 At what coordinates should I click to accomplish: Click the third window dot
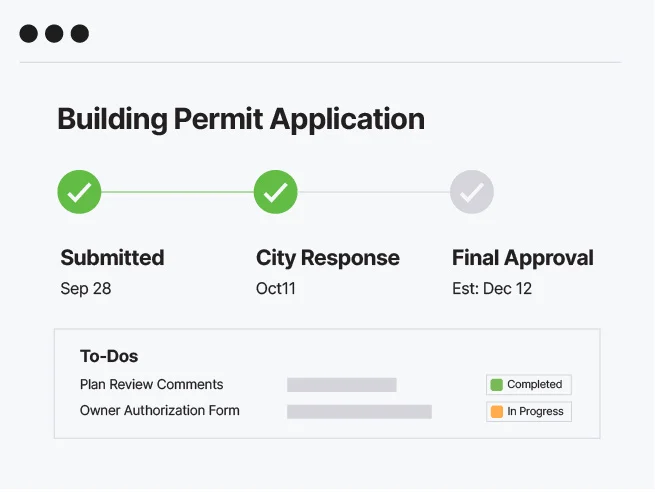tap(79, 34)
